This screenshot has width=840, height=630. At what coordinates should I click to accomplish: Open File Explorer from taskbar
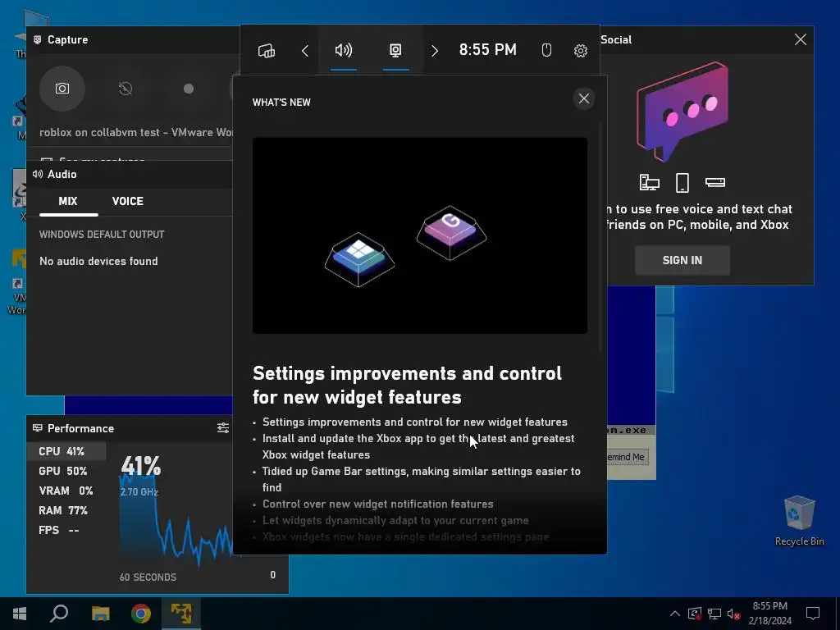(100, 614)
